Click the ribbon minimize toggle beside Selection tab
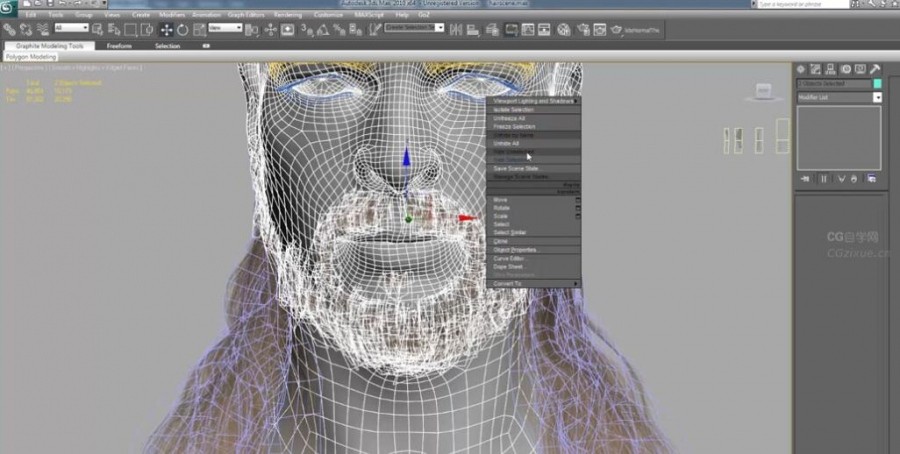 coord(206,46)
